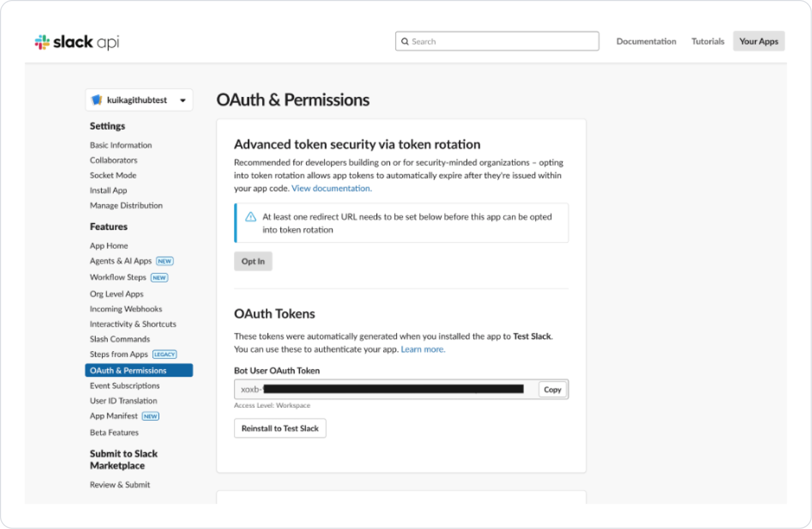Open the kuikagithubtest app selector dropdown
The width and height of the screenshot is (812, 529).
click(x=139, y=100)
